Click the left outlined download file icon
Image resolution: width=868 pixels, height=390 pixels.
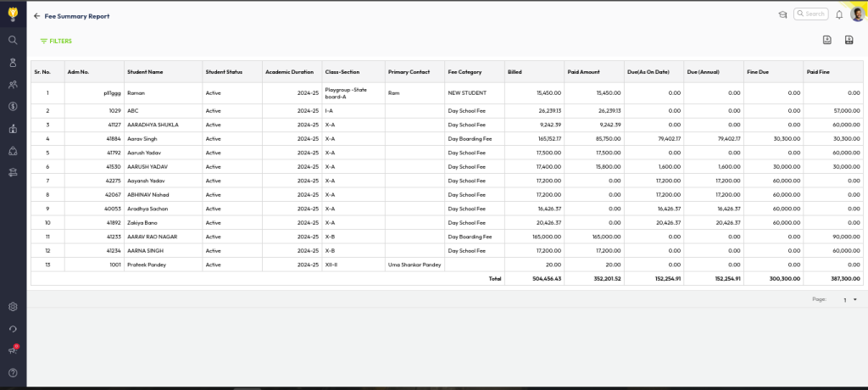click(827, 40)
